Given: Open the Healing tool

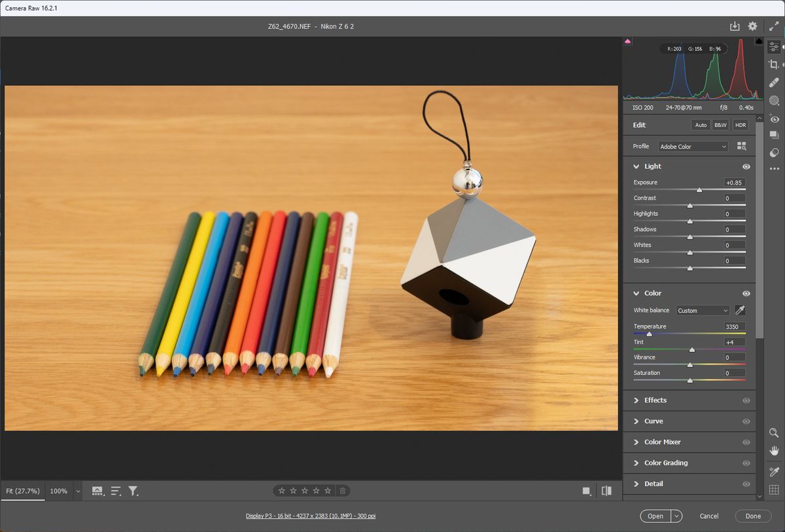Looking at the screenshot, I should click(775, 82).
